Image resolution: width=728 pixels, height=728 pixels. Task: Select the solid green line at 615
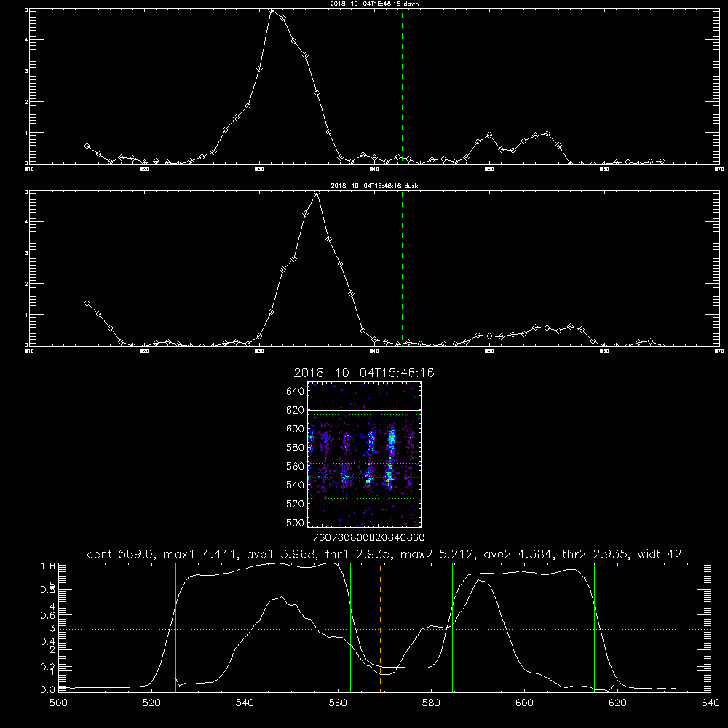594,628
